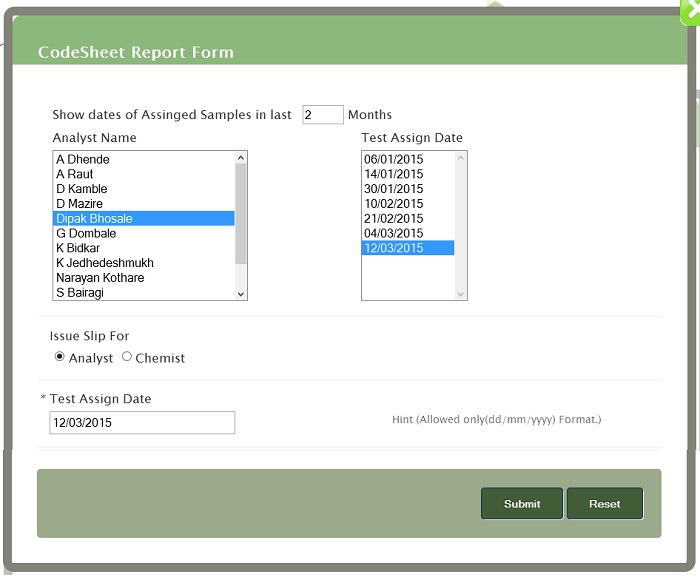
Task: Select analyst A Dhende from list
Action: 83,159
